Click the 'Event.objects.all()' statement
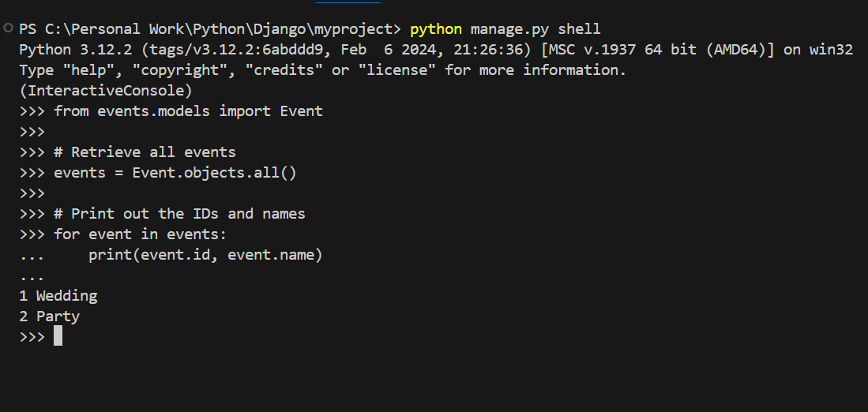This screenshot has width=868, height=412. (214, 173)
